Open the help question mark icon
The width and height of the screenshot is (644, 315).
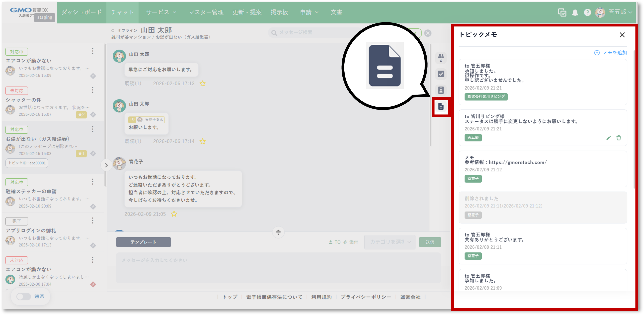pos(587,12)
